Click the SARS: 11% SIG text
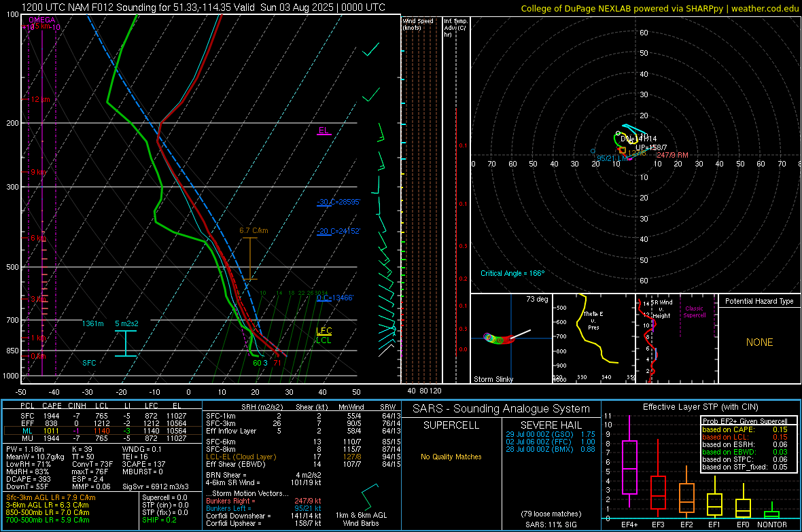802x532 pixels. (x=551, y=525)
